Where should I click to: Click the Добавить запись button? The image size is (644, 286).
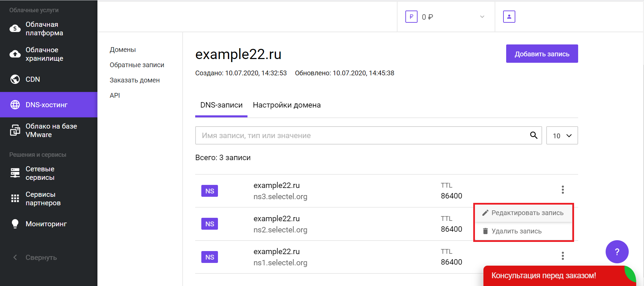(542, 54)
